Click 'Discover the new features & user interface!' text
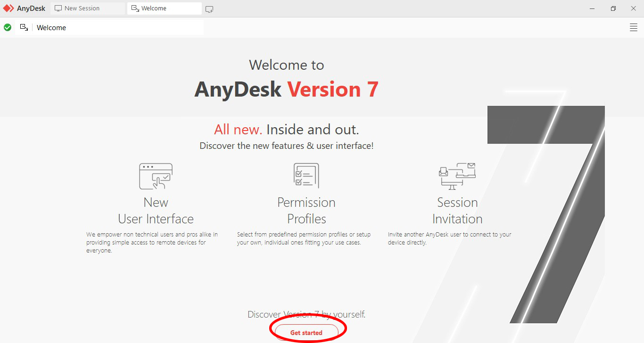The height and width of the screenshot is (343, 644). click(287, 146)
